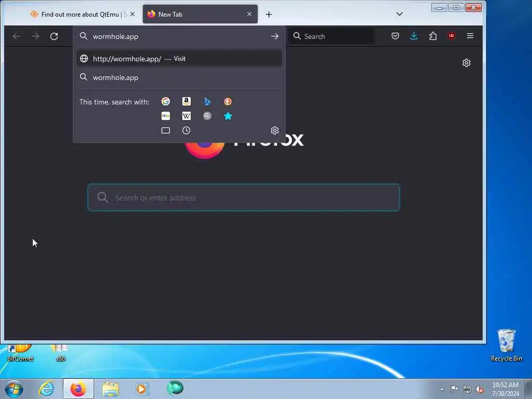Viewport: 532px width, 399px height.
Task: Search this time with Amazon
Action: click(187, 101)
